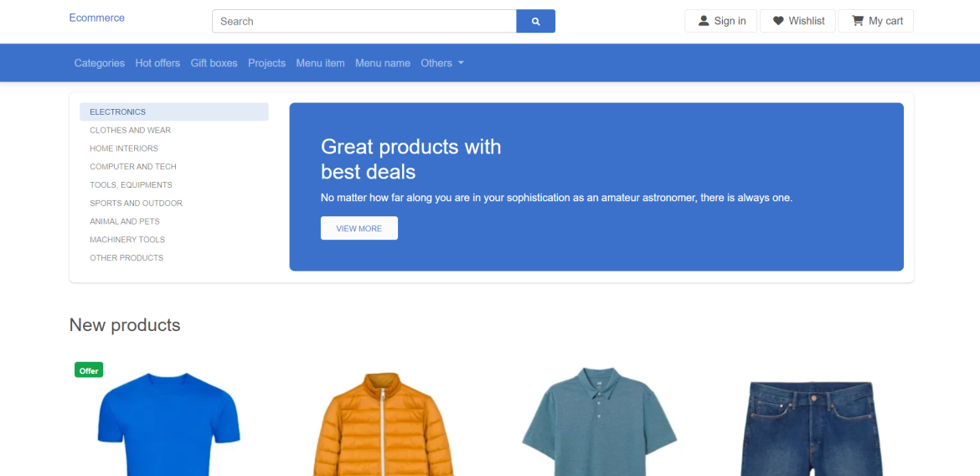Click the VIEW MORE button
This screenshot has width=980, height=476.
click(359, 228)
